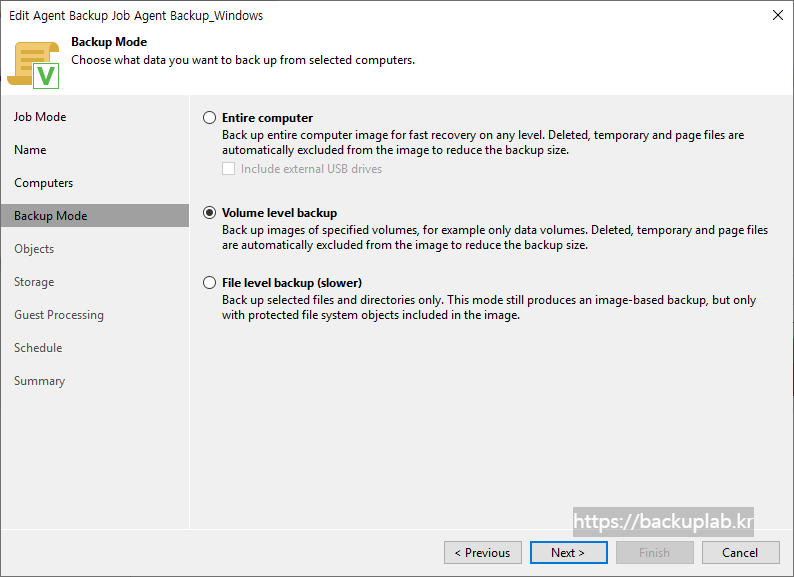This screenshot has width=794, height=577.
Task: View the Summary step
Action: pos(39,381)
